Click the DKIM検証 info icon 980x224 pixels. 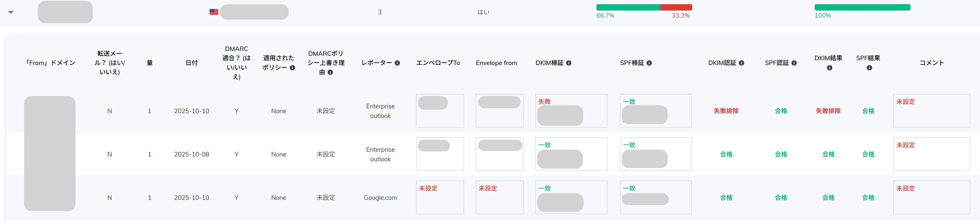(x=568, y=63)
